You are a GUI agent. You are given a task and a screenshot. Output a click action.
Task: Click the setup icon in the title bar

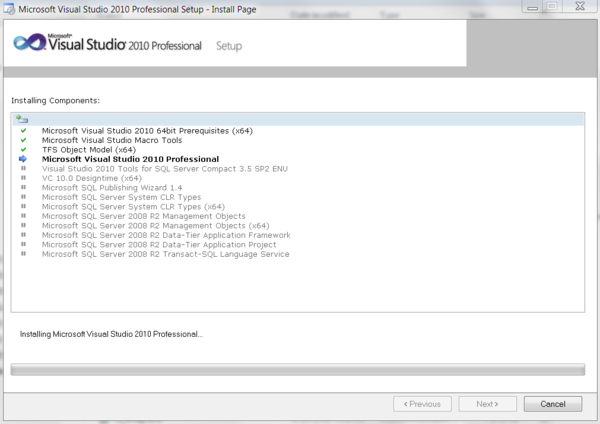click(x=9, y=9)
